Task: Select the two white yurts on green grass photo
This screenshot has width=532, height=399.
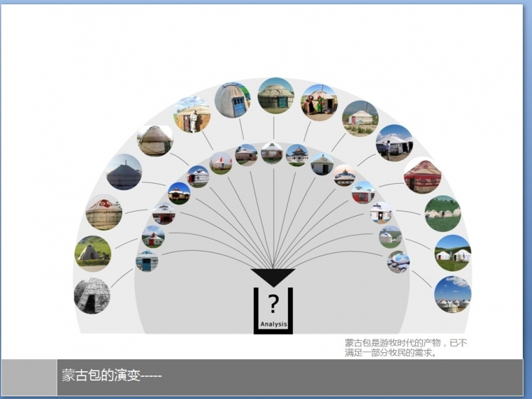Action: pos(453,253)
